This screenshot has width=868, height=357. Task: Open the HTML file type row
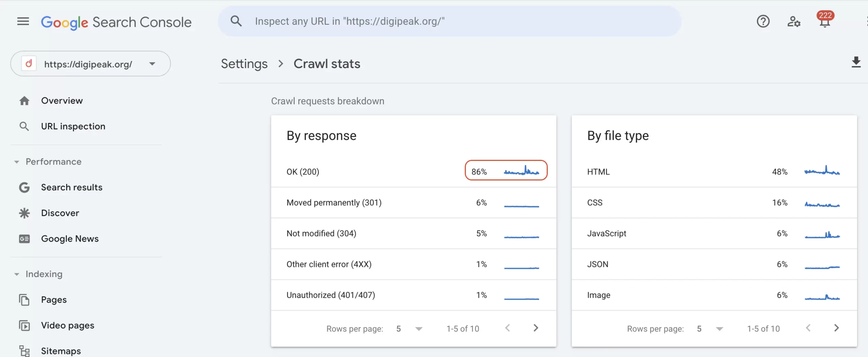[714, 172]
